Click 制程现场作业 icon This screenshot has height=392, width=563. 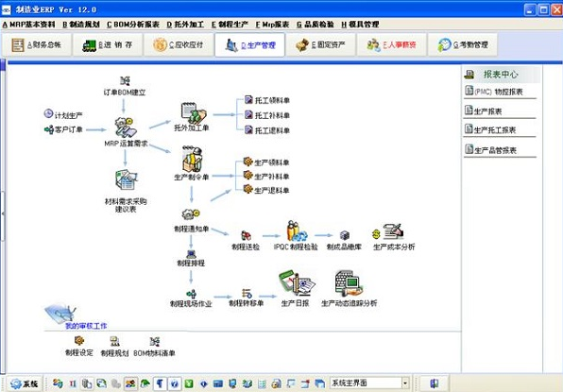tap(191, 294)
